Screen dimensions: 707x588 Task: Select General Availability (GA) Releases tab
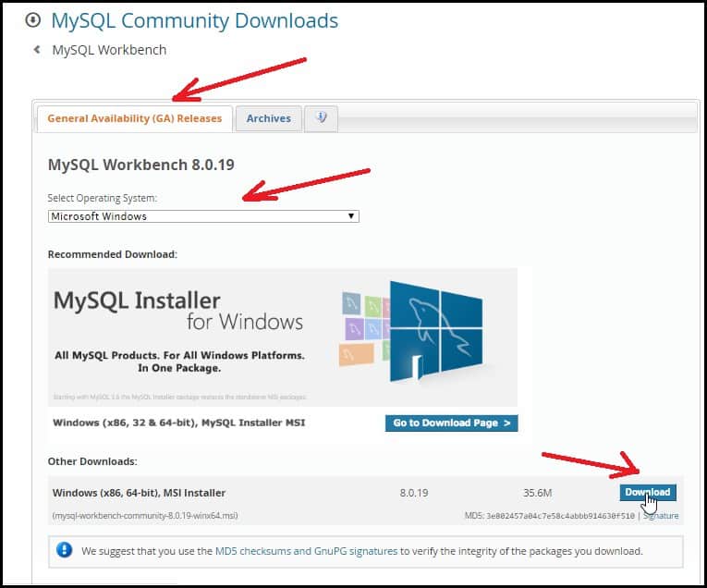(x=134, y=118)
